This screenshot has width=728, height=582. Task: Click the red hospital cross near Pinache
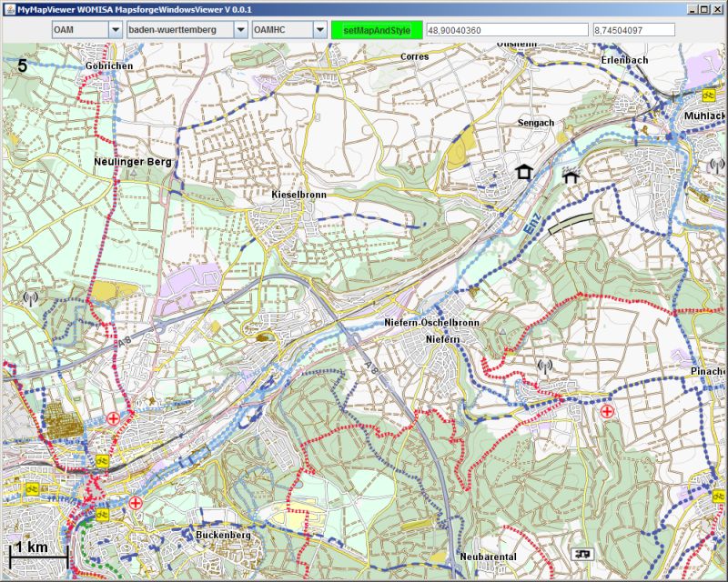tap(607, 411)
